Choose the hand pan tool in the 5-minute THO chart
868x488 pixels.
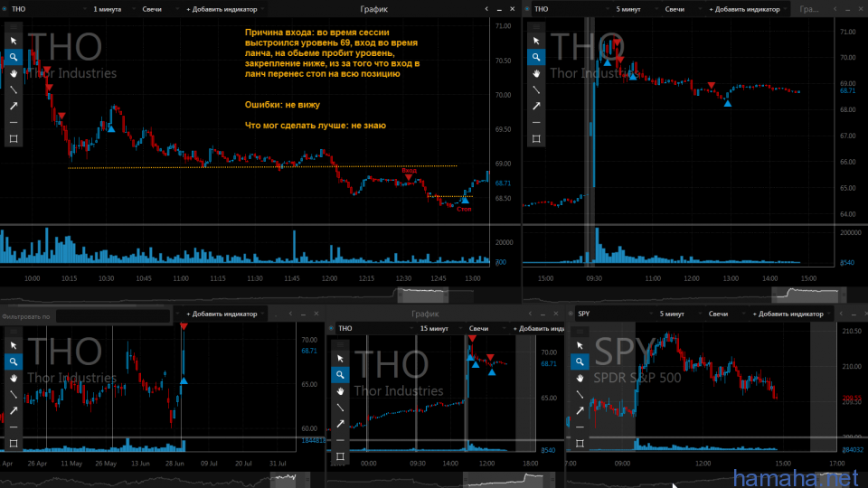[536, 73]
